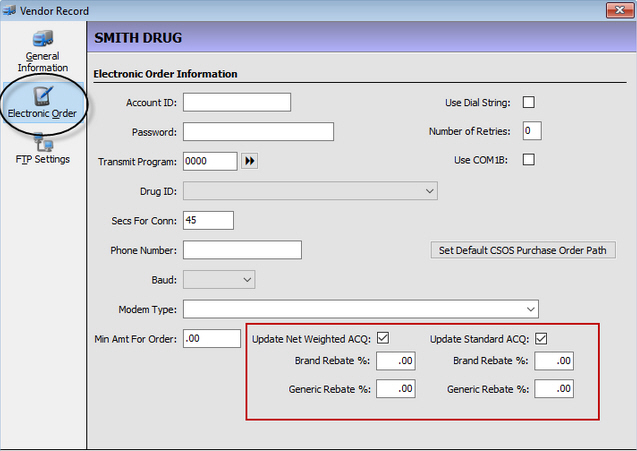637x451 pixels.
Task: Click the Min Amt For Order field
Action: coord(212,338)
